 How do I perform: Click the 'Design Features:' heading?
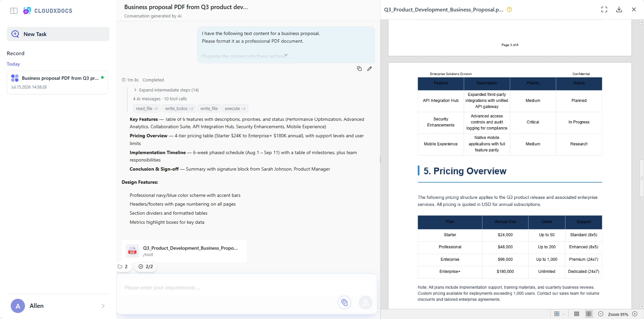click(140, 182)
